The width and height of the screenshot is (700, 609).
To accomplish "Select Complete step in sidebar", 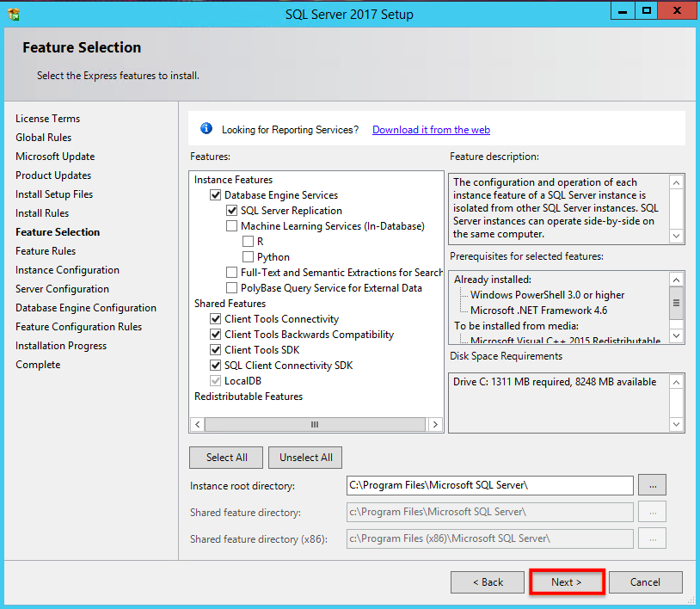I will coord(38,365).
